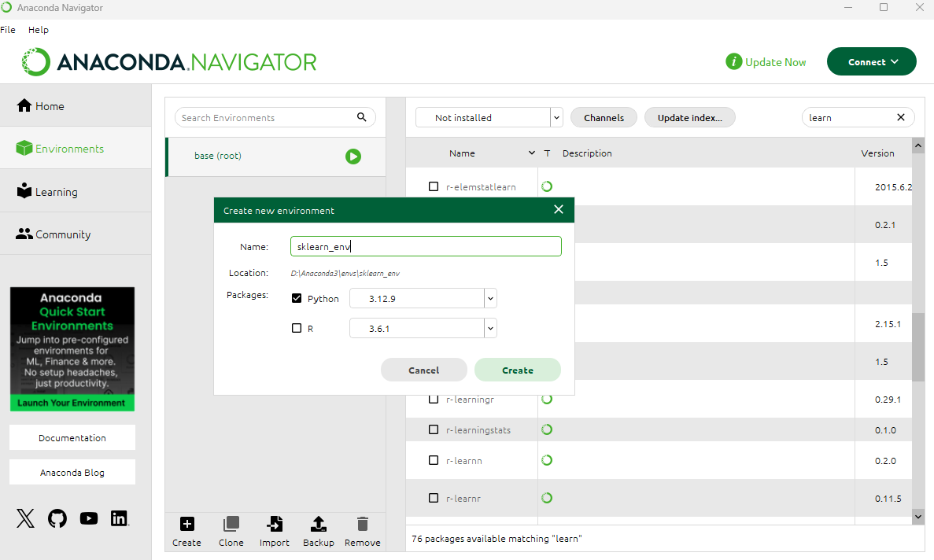This screenshot has width=934, height=560.
Task: Click the Search Environments input field
Action: tap(275, 117)
